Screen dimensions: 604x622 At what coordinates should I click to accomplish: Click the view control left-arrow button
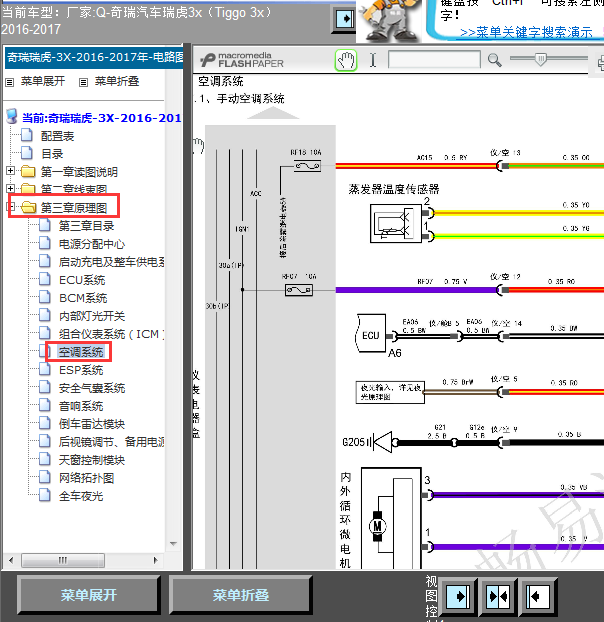pyautogui.click(x=538, y=596)
